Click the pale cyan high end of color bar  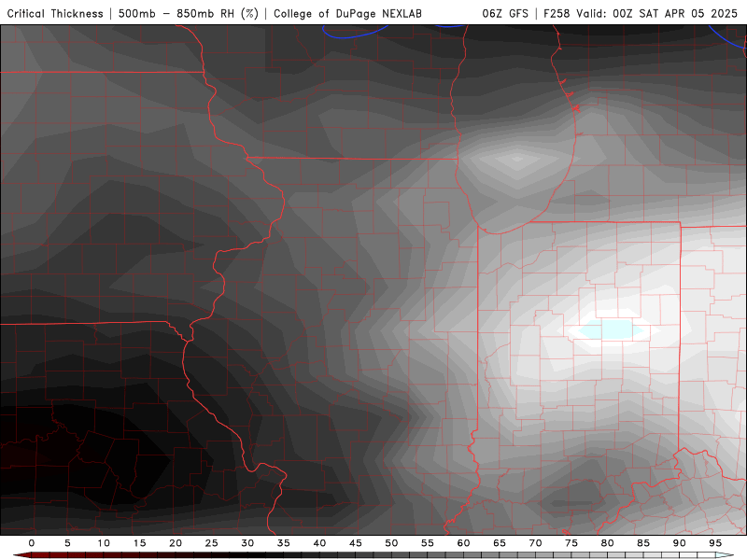[x=725, y=555]
